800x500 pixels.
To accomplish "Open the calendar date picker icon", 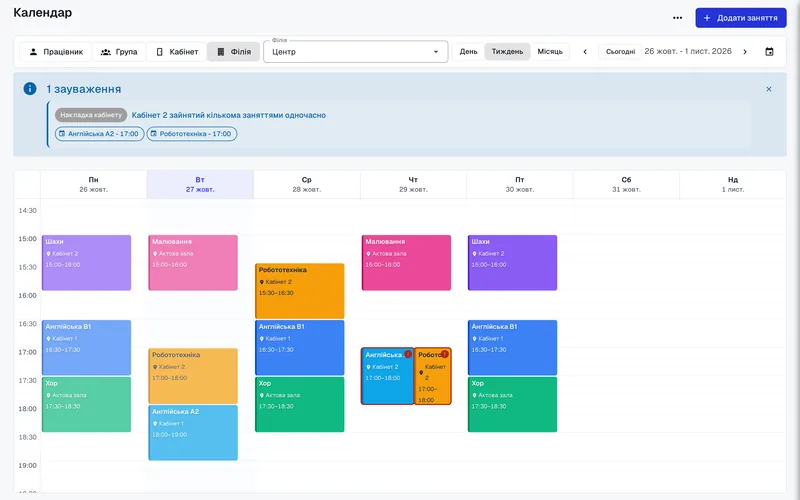I will coord(769,52).
